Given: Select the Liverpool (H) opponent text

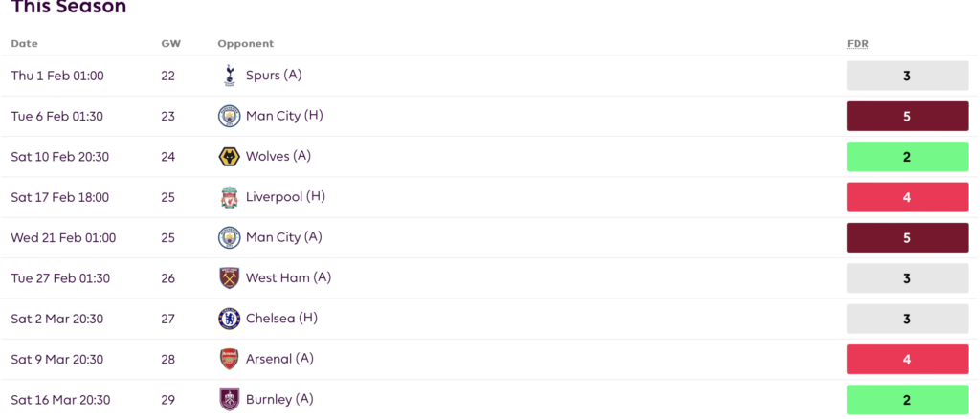Looking at the screenshot, I should coord(285,197).
